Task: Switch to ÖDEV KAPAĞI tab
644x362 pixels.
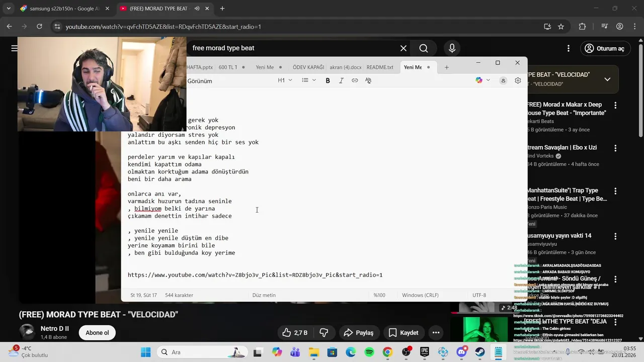Action: pyautogui.click(x=308, y=67)
